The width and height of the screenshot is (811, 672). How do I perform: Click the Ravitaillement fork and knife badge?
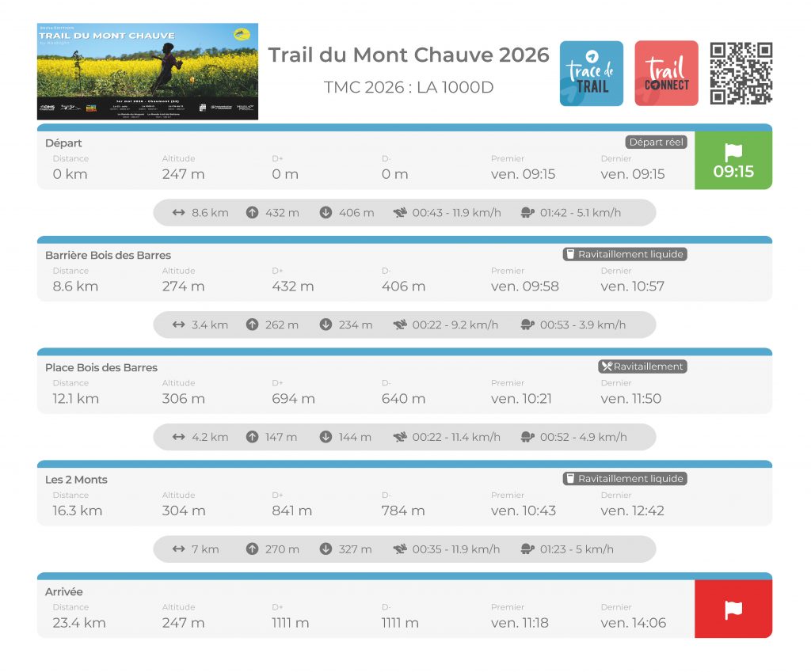pos(642,366)
